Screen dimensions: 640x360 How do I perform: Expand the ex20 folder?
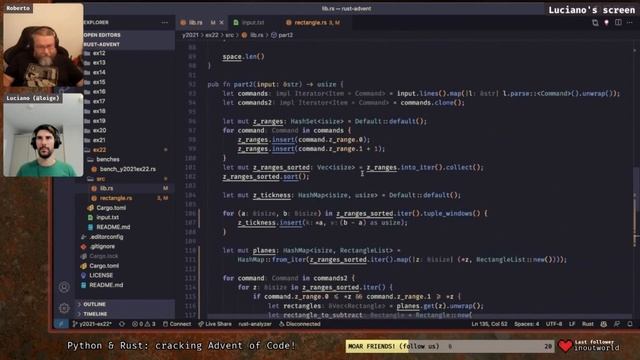(x=99, y=130)
